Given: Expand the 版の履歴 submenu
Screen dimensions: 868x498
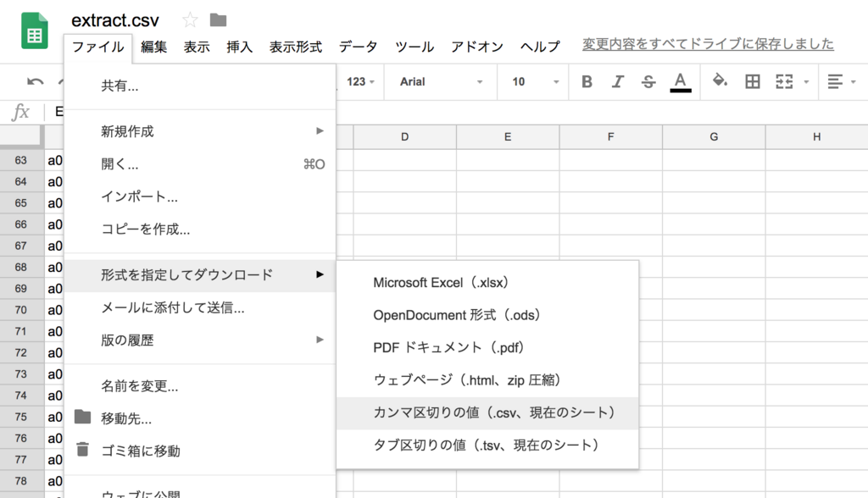Looking at the screenshot, I should (200, 340).
